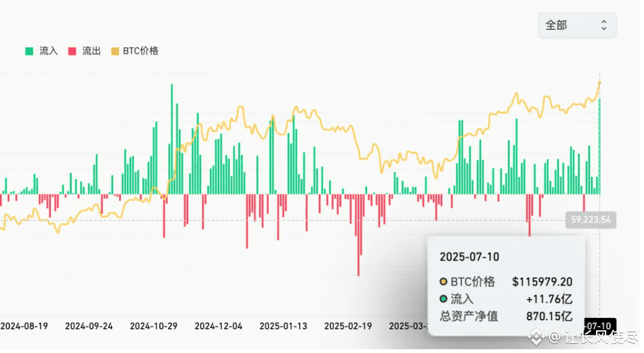The height and width of the screenshot is (353, 644).
Task: Click the Binance logo watermark icon
Action: [536, 337]
